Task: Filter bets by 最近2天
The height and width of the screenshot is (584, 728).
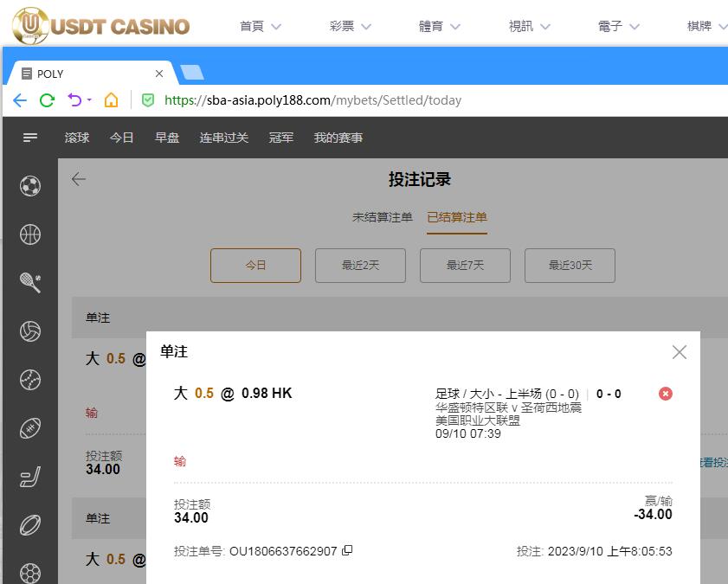Action: click(360, 266)
